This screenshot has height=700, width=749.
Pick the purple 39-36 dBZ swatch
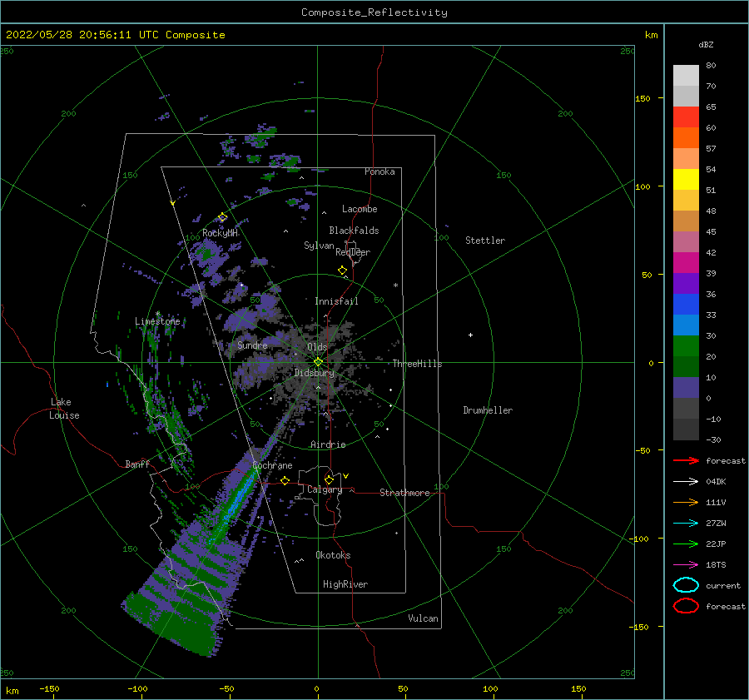point(686,284)
